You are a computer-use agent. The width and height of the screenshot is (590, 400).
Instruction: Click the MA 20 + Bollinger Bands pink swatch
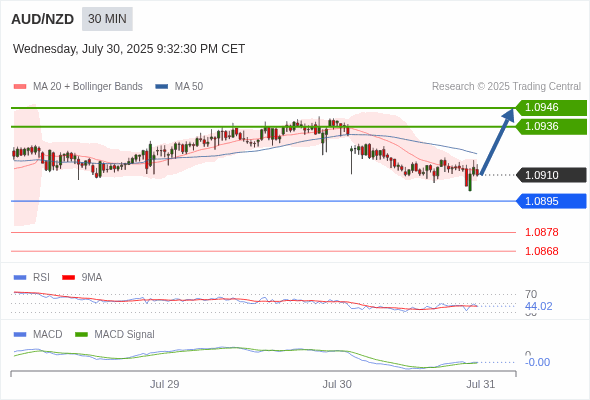20,87
